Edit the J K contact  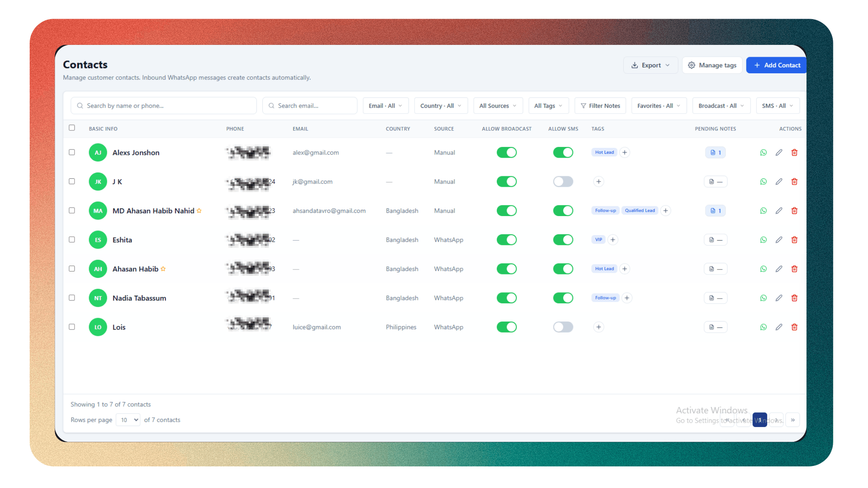779,182
